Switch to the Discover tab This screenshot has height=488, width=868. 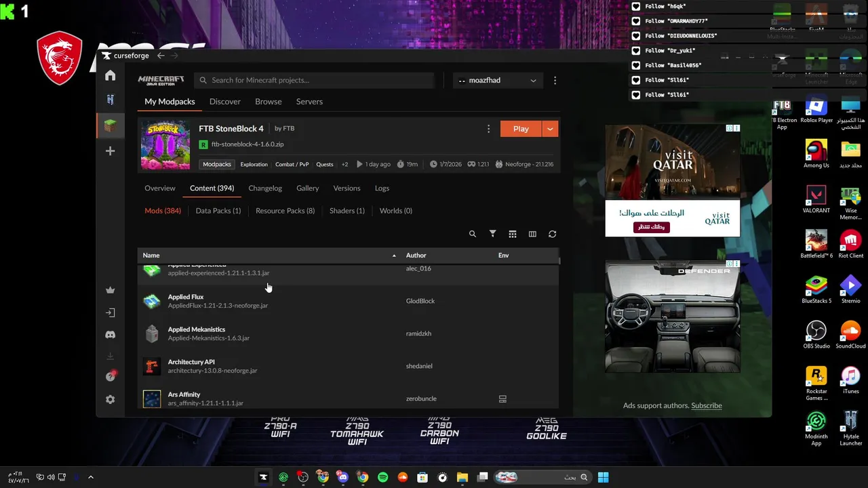click(225, 102)
